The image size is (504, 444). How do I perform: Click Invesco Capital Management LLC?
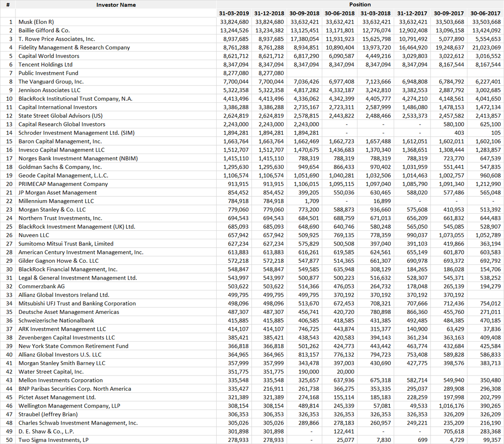point(61,150)
